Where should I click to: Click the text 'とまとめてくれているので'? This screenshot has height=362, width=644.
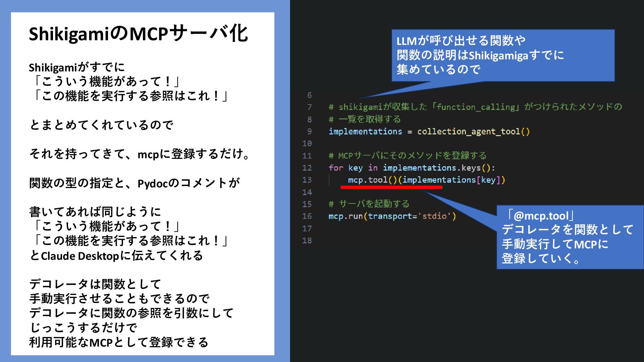101,125
